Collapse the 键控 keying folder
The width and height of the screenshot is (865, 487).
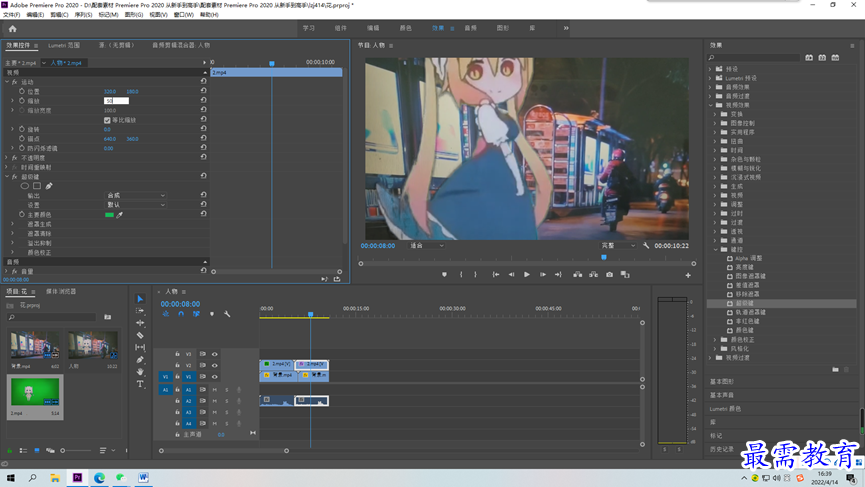(716, 249)
